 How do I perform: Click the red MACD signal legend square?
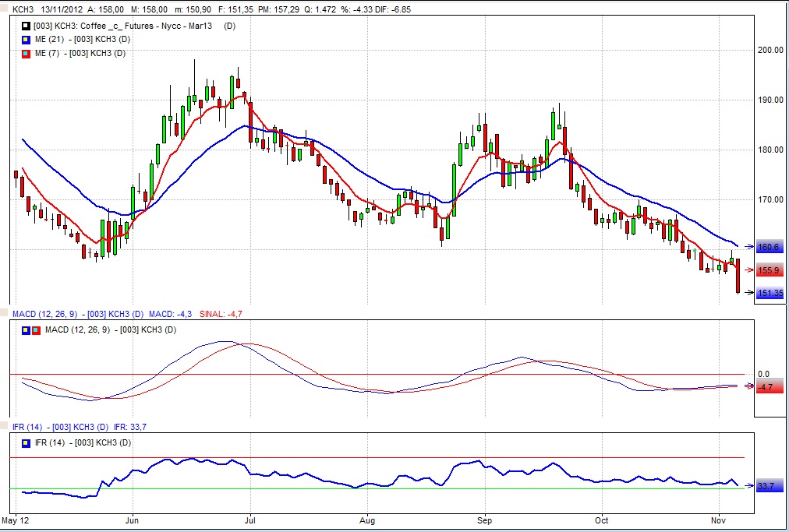click(35, 330)
